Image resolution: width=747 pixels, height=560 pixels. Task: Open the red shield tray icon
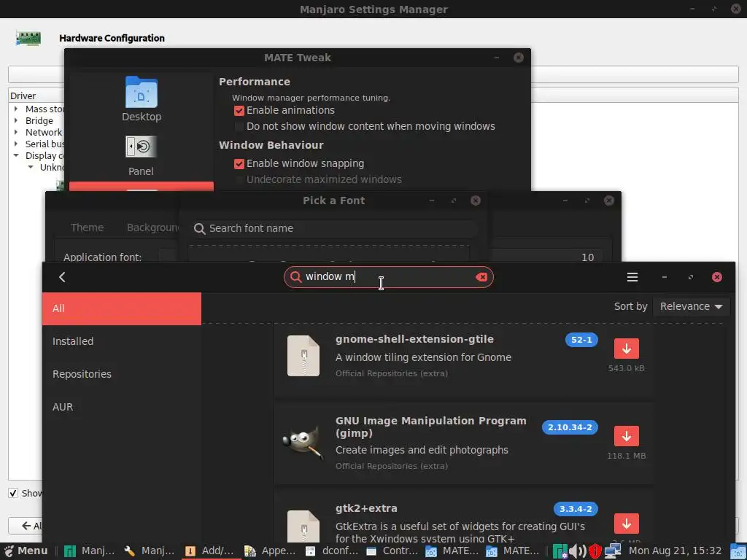point(595,551)
